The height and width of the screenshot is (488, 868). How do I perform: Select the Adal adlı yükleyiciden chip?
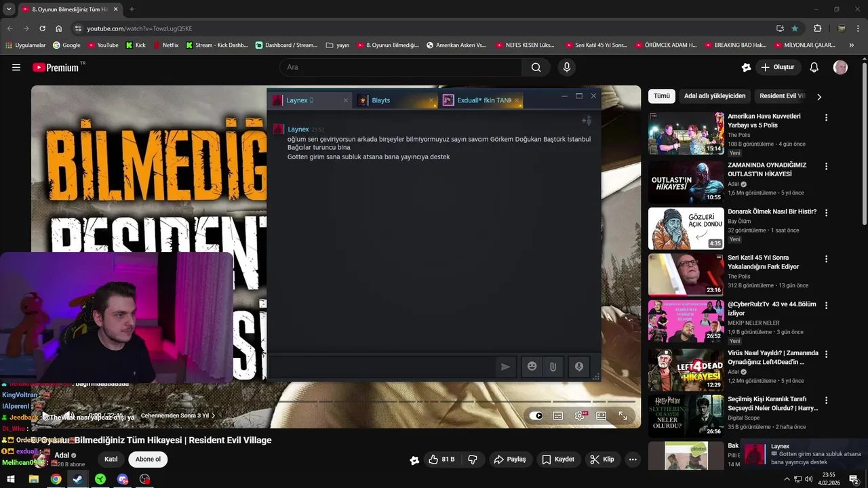click(715, 96)
